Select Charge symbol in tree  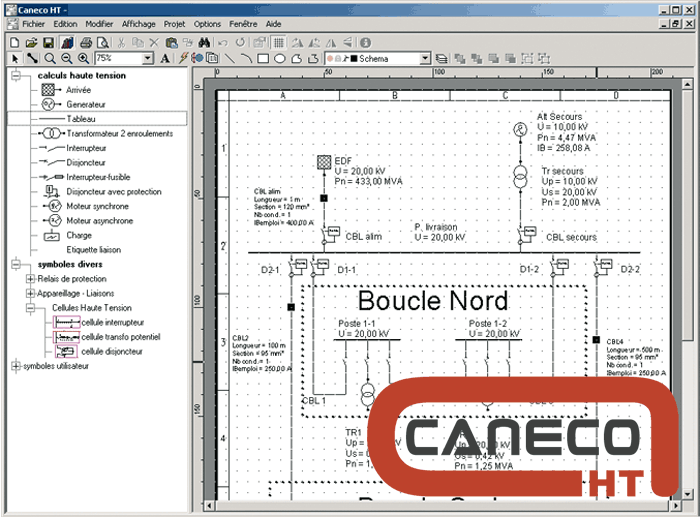(67, 235)
